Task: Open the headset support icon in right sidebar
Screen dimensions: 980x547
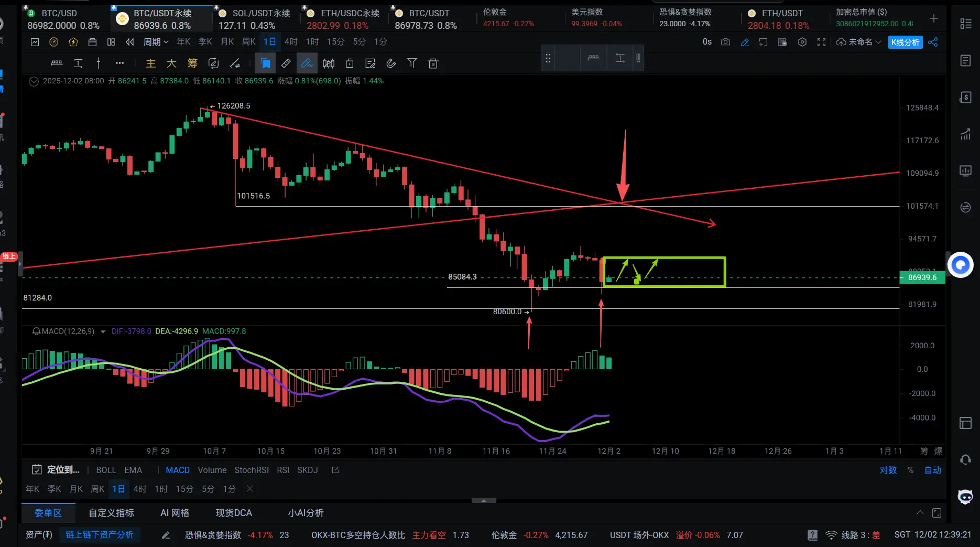Action: 965,460
